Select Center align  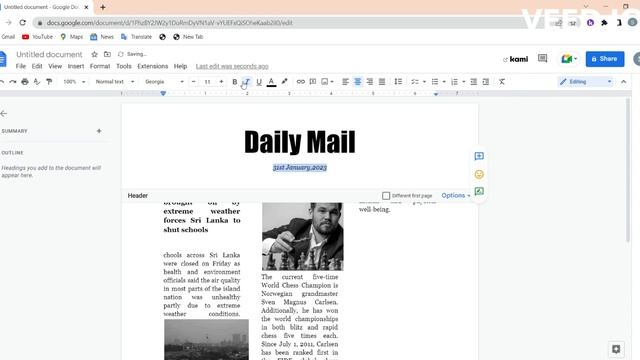358,82
